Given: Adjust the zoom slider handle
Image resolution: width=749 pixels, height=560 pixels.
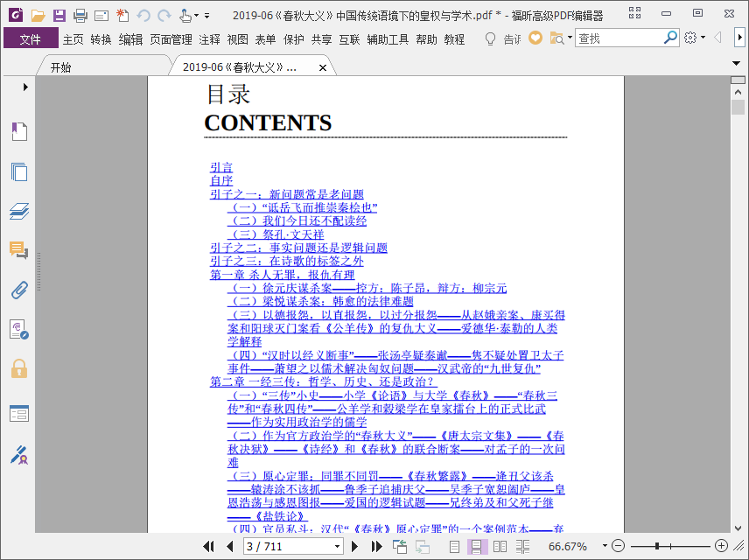Looking at the screenshot, I should pos(657,546).
